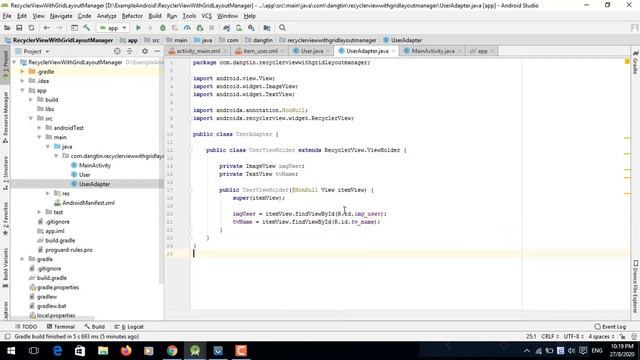Click the Attach debugger to process icon
Viewport: 640px width, 360px height.
click(x=200, y=28)
